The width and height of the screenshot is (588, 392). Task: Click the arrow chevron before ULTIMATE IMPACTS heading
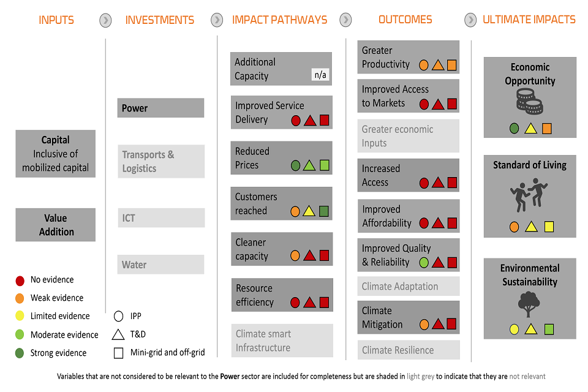tap(470, 20)
